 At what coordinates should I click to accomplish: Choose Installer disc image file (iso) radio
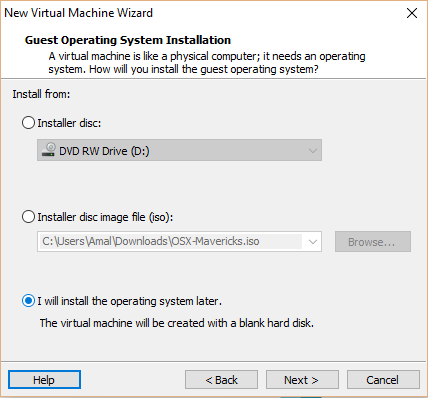click(x=28, y=217)
